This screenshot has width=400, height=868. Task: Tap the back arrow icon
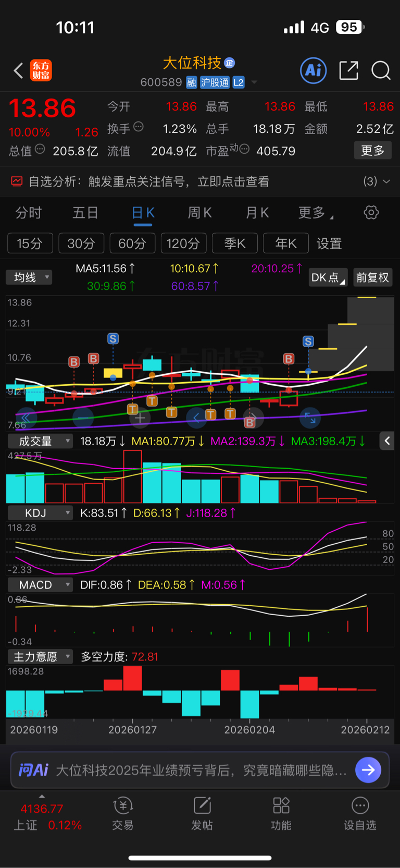tap(18, 70)
